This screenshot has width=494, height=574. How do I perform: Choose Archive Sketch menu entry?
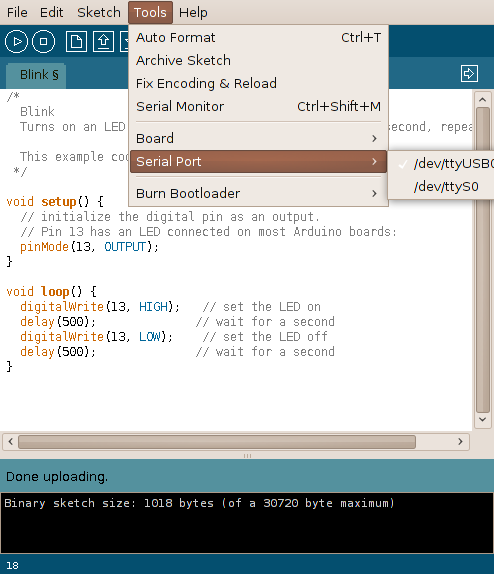tap(259, 60)
